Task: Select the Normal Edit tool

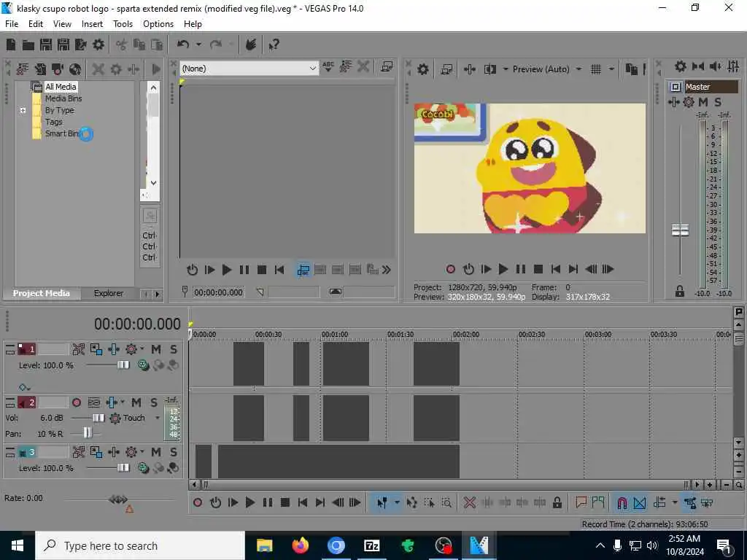Action: [x=382, y=502]
